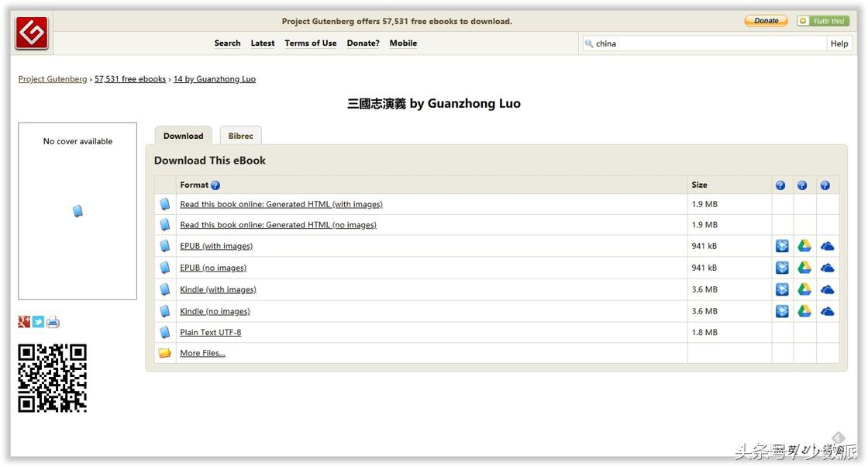
Task: Open the yellow folder icon for More Files
Action: (164, 353)
